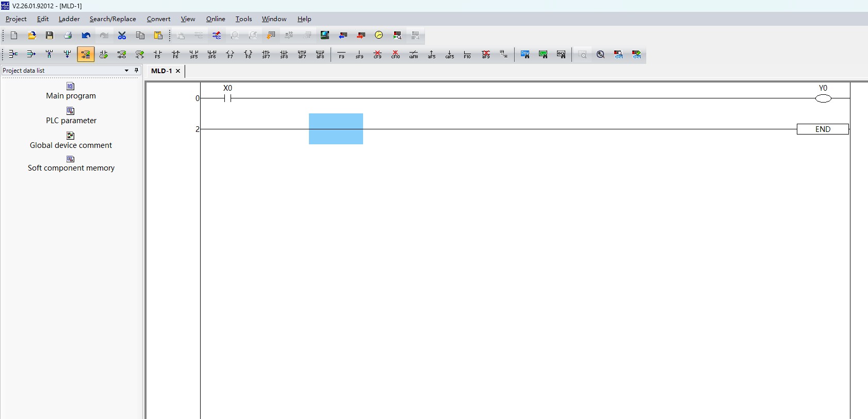
Task: Toggle the highlighted write mode button
Action: point(86,54)
